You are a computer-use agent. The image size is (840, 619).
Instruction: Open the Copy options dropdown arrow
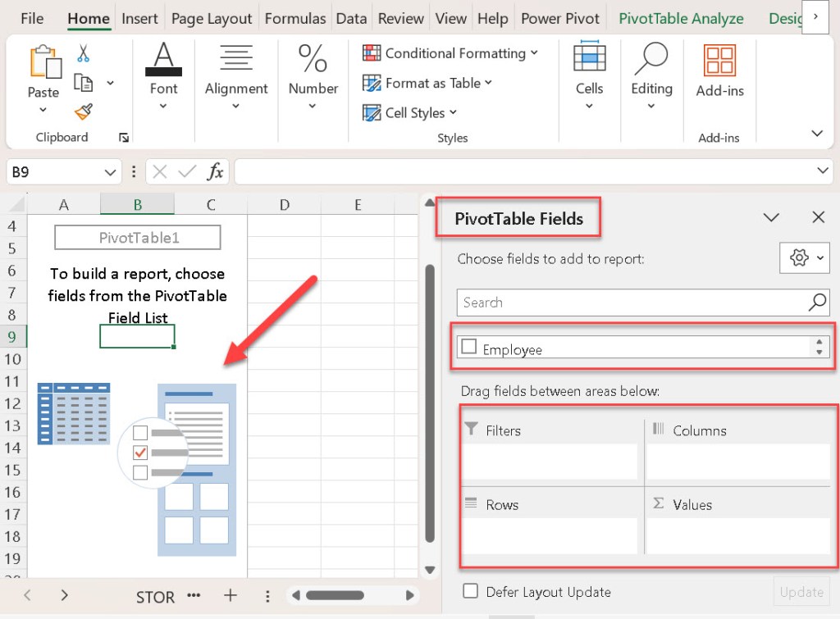coord(111,83)
